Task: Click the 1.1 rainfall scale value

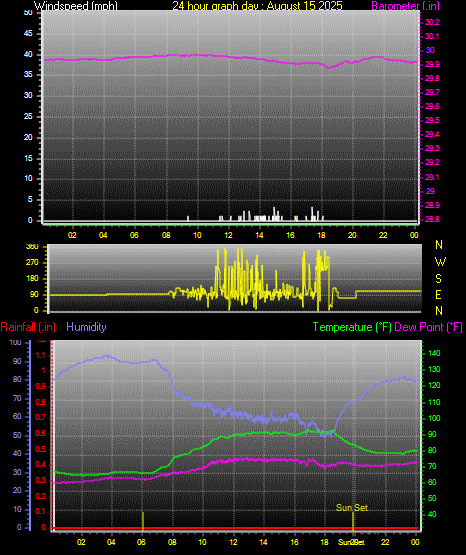Action: [41, 355]
